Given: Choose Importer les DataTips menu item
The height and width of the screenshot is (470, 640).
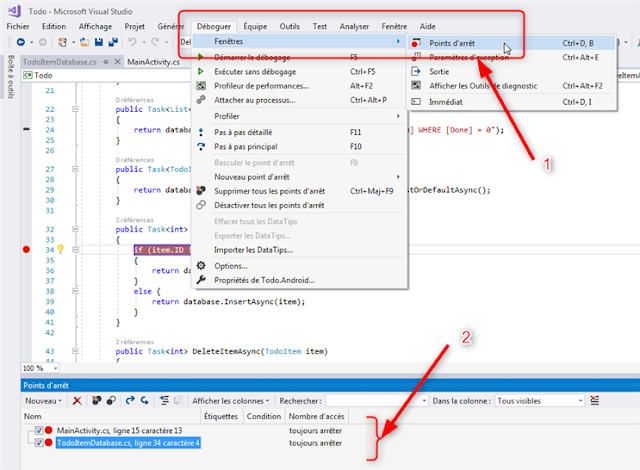Looking at the screenshot, I should coord(300,250).
